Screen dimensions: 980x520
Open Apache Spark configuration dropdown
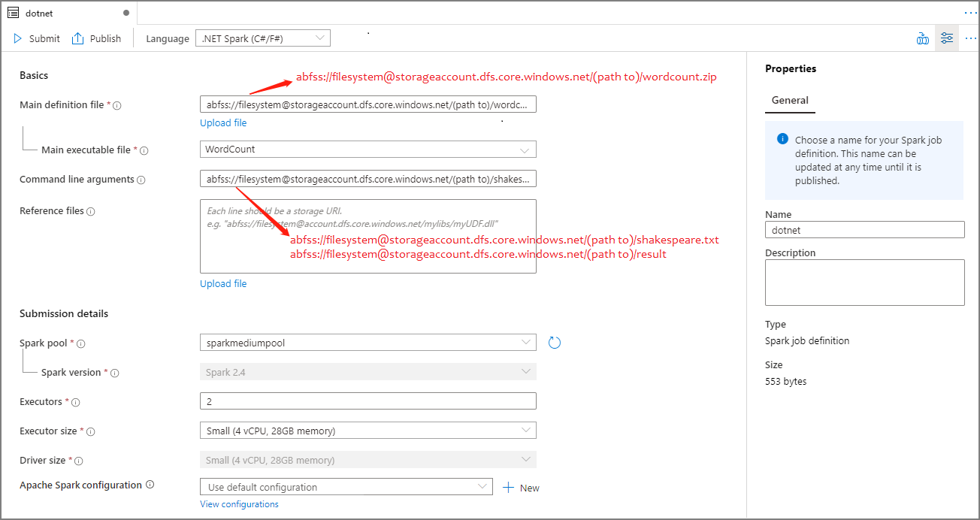click(x=346, y=487)
